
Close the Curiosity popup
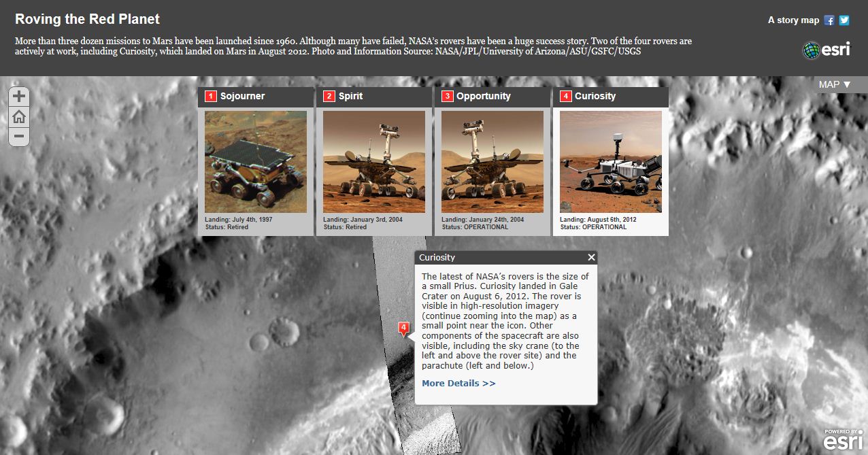click(x=591, y=257)
